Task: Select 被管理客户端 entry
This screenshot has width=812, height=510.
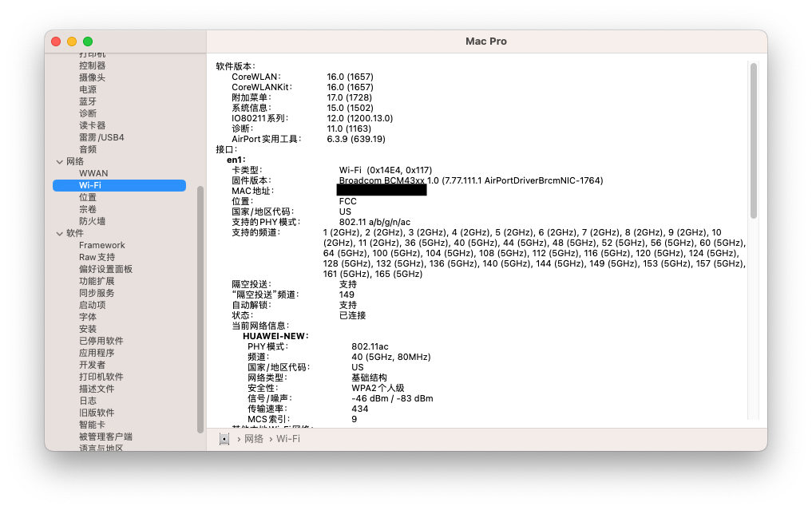Action: 105,437
